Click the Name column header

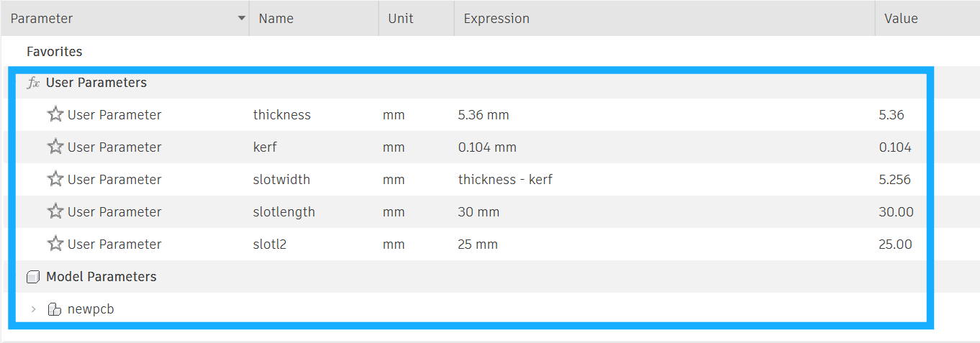pyautogui.click(x=276, y=19)
